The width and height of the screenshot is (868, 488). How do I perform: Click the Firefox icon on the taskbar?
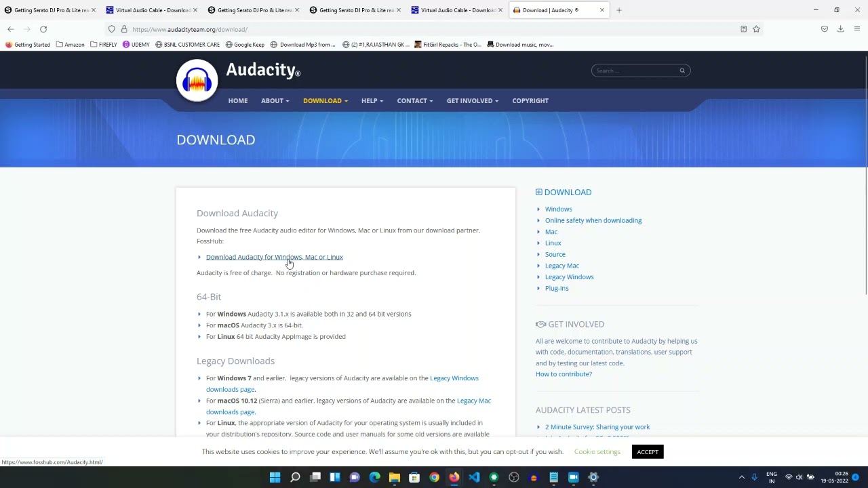point(454,477)
